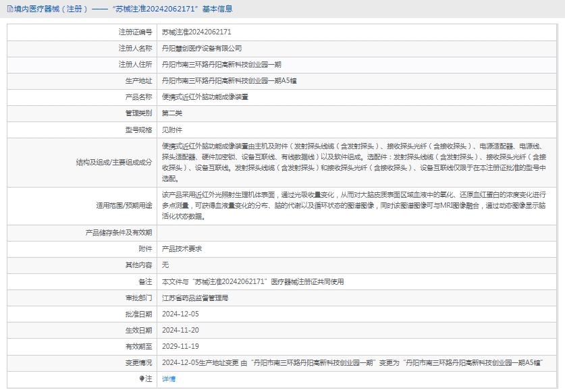Click registrant name 丹阳慧创医疗设备有限公司
Viewport: 565px width, 392px height.
[x=202, y=48]
